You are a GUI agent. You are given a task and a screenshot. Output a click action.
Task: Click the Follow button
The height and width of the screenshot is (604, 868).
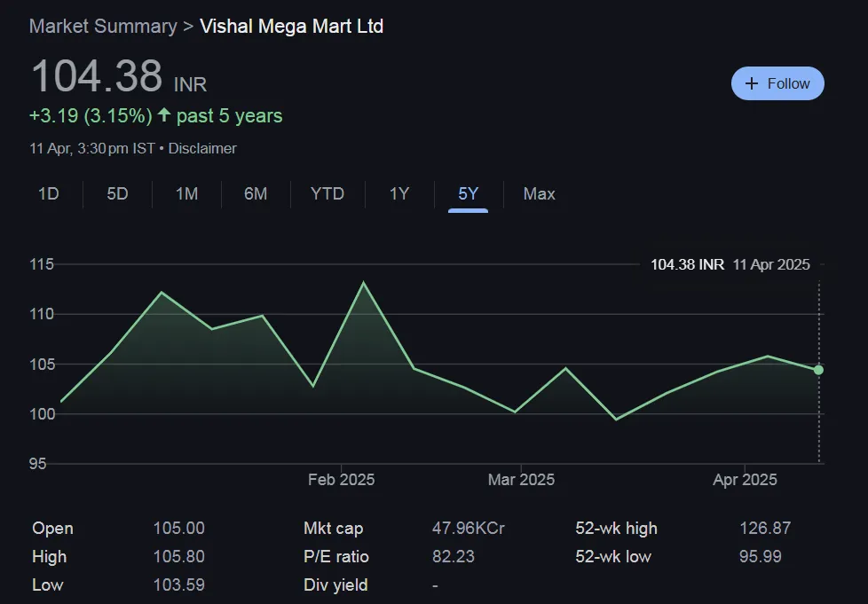(777, 83)
